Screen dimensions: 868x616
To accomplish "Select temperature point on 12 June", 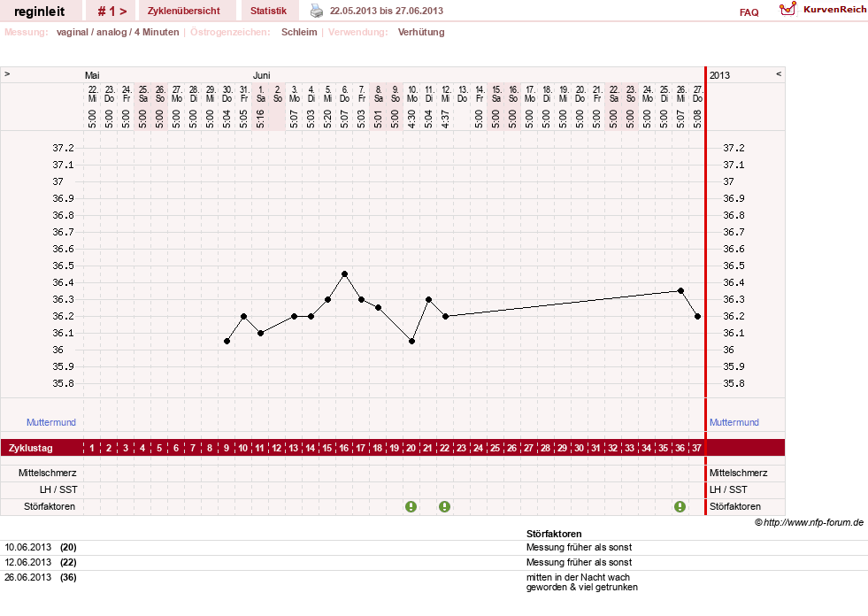I will (446, 316).
